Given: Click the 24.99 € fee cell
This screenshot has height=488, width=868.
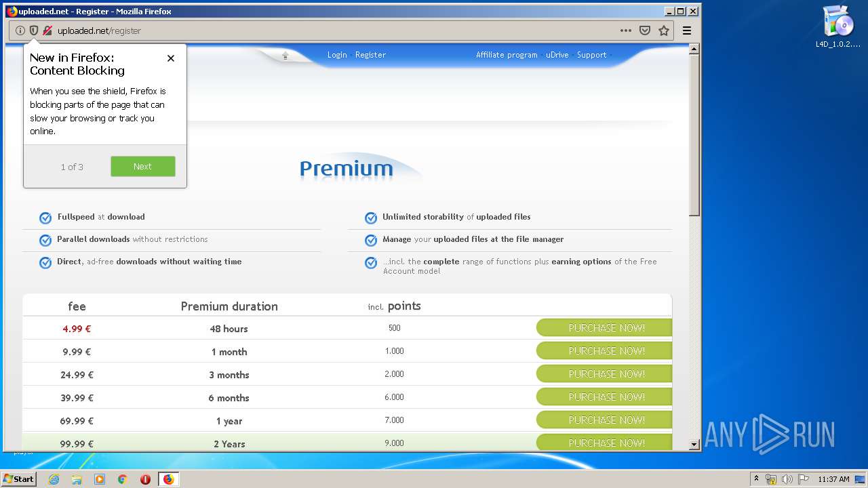Looking at the screenshot, I should pyautogui.click(x=77, y=375).
